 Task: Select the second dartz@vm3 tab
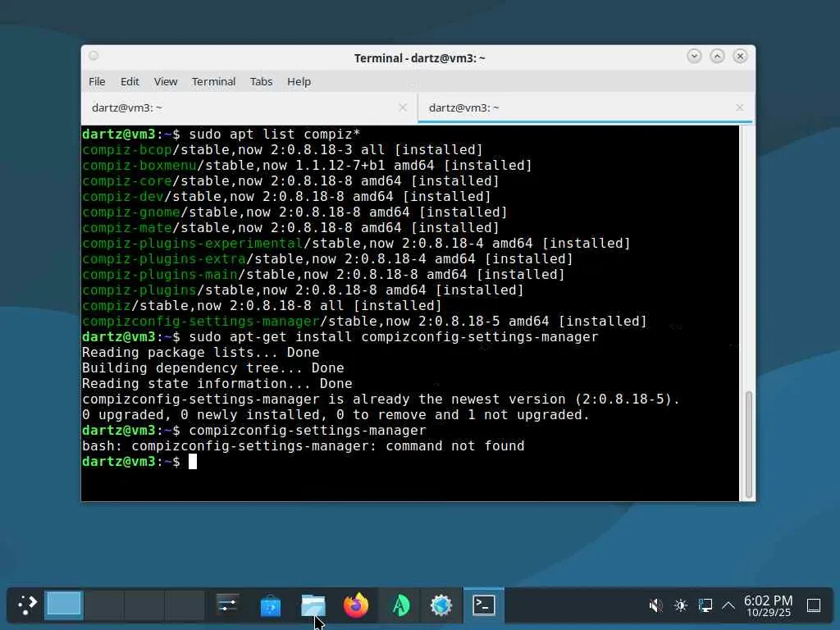586,107
